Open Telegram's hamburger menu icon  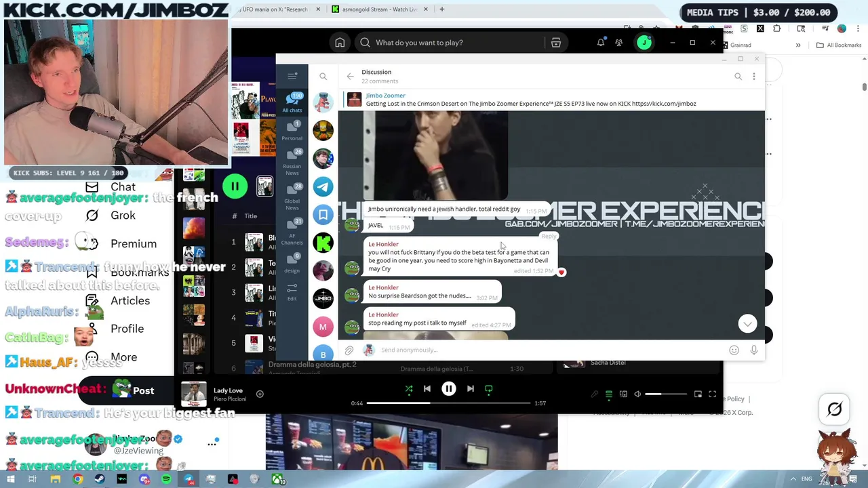pos(292,76)
